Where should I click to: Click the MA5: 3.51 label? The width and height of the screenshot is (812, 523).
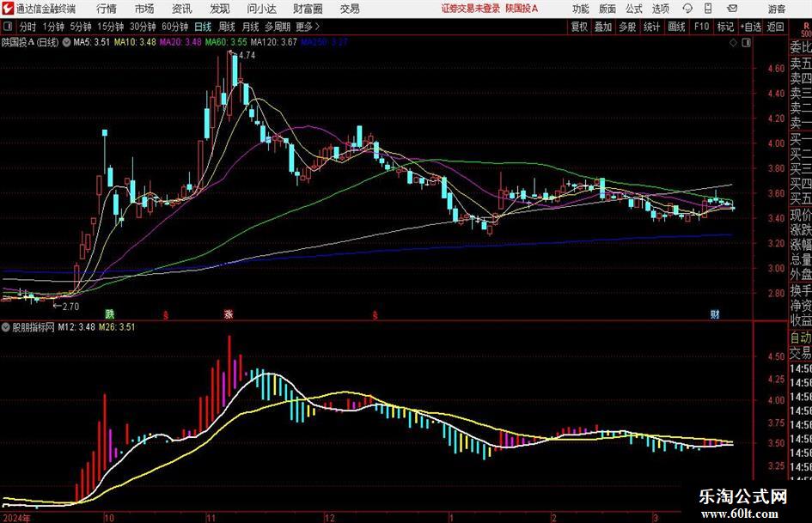pos(92,42)
